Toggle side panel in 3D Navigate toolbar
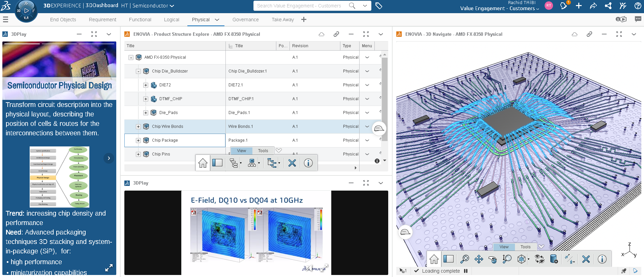 [x=449, y=259]
